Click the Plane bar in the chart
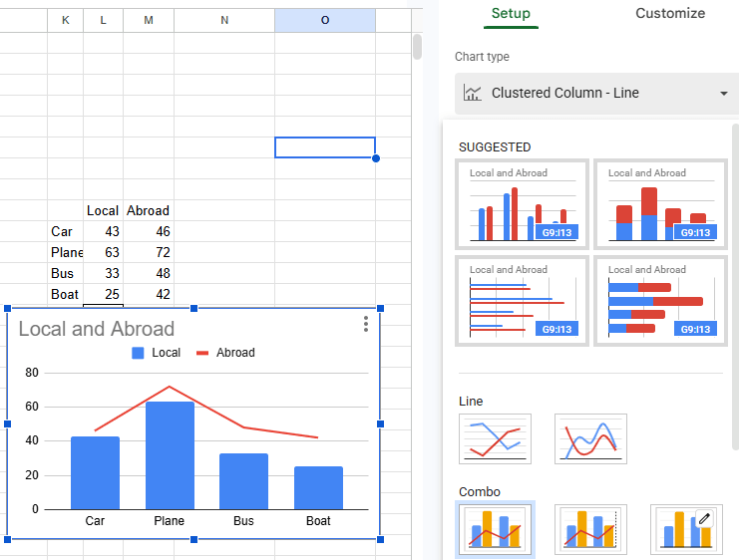 point(170,455)
